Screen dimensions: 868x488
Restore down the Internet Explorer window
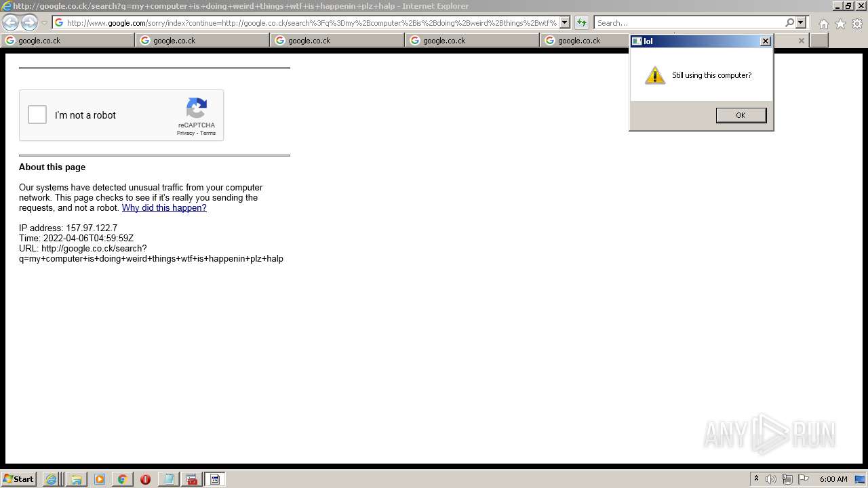pos(849,6)
